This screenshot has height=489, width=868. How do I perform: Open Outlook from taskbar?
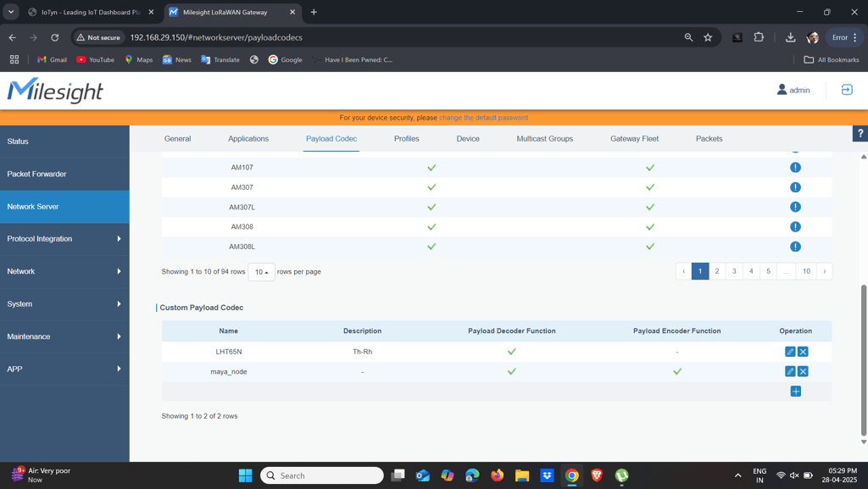pyautogui.click(x=422, y=475)
